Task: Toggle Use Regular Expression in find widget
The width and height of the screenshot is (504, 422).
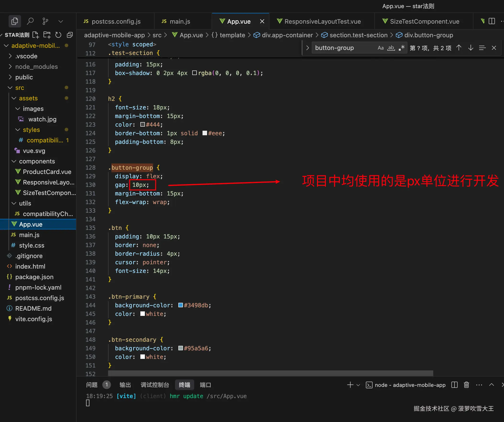Action: (x=401, y=48)
